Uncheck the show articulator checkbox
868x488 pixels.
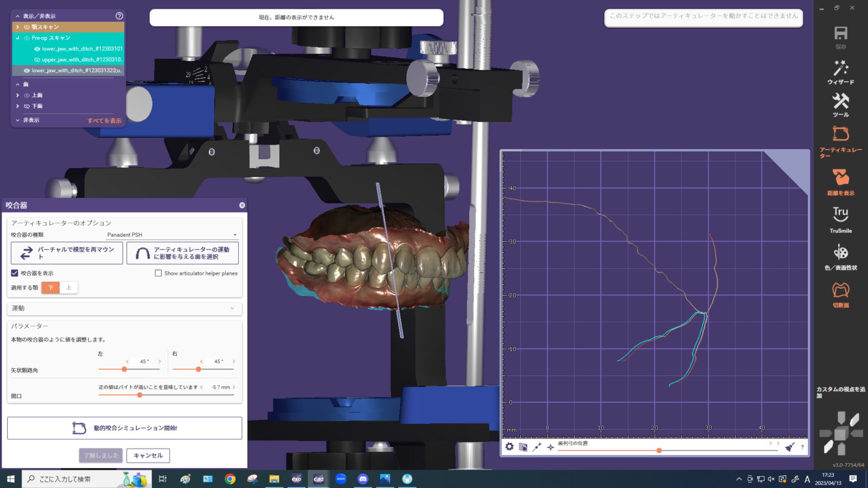15,273
